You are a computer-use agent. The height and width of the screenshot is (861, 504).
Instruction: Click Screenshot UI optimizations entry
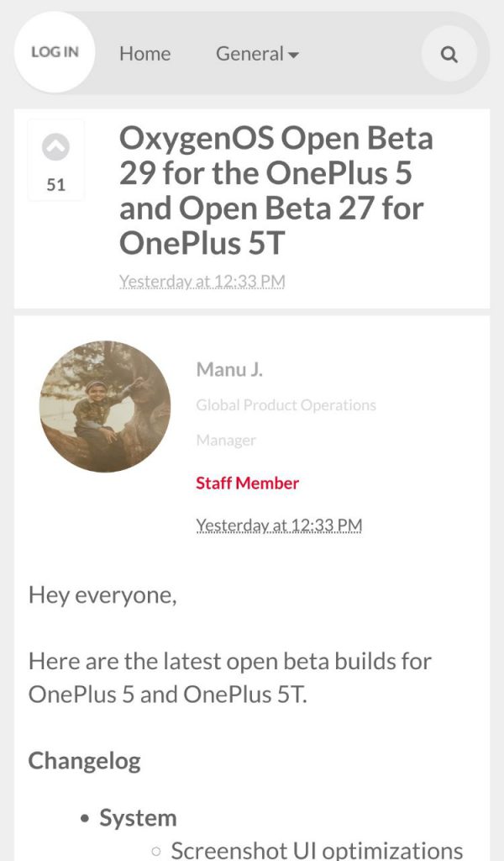[x=317, y=850]
